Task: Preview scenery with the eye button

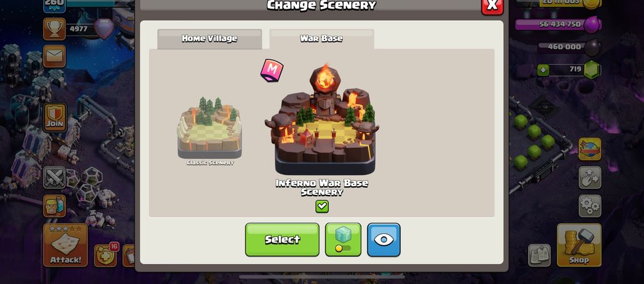Action: click(x=383, y=239)
